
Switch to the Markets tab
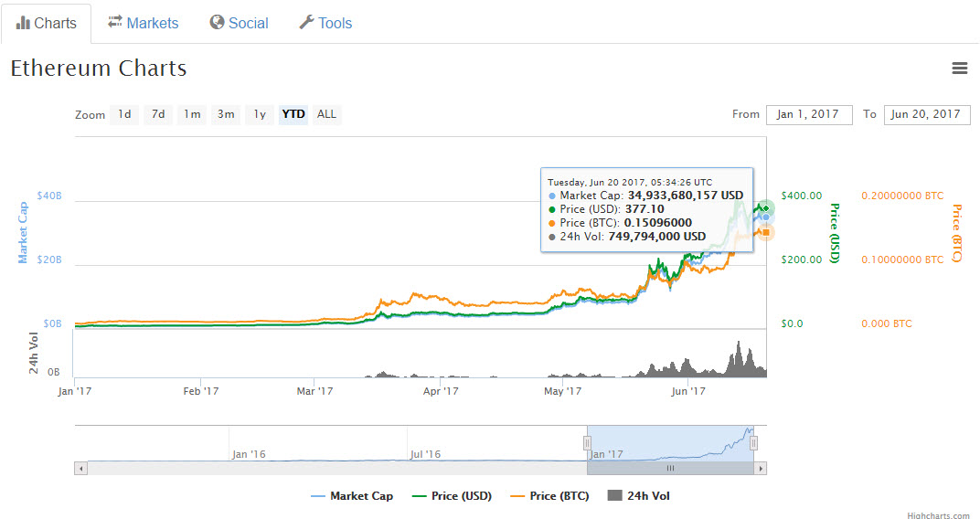(143, 23)
